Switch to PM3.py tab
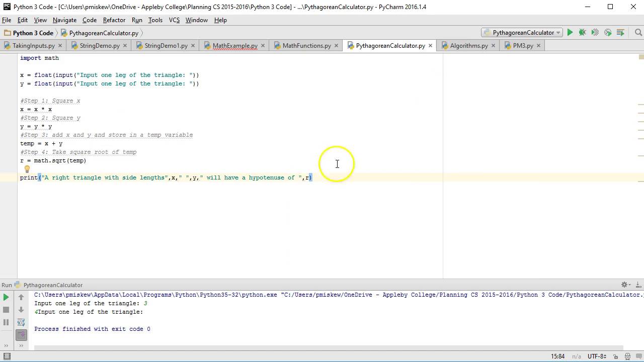The image size is (644, 362). [523, 46]
